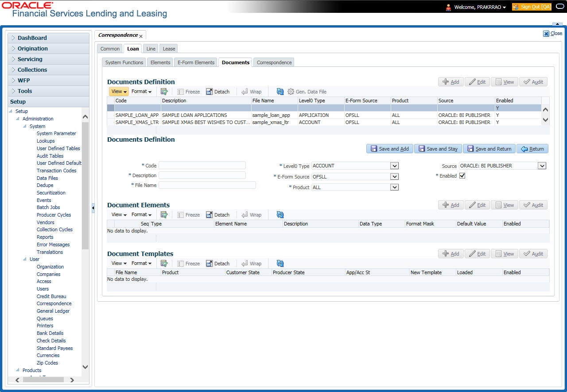567x392 pixels.
Task: Open Format menu in Documents Definition toolbar
Action: pyautogui.click(x=141, y=92)
